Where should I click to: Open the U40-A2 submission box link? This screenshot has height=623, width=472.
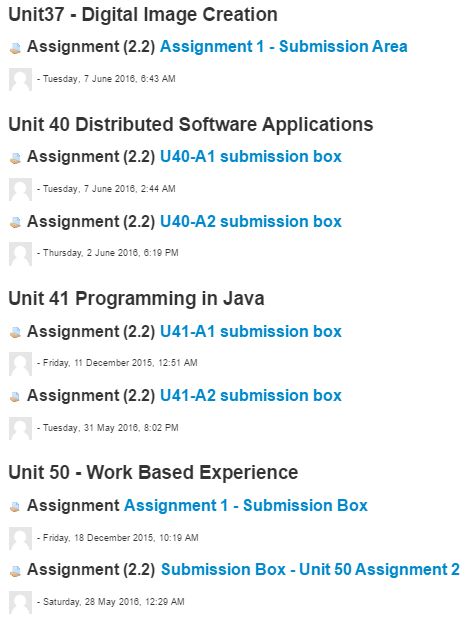pyautogui.click(x=251, y=221)
